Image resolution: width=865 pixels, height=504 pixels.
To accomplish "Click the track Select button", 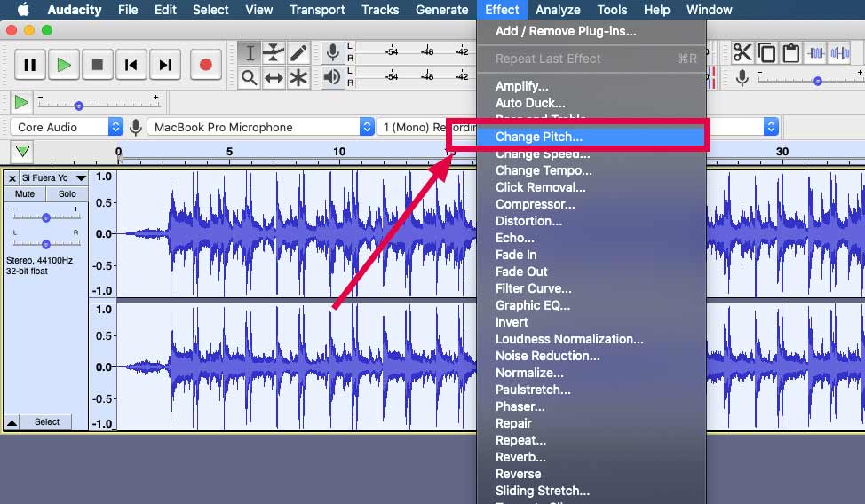I will pyautogui.click(x=47, y=421).
